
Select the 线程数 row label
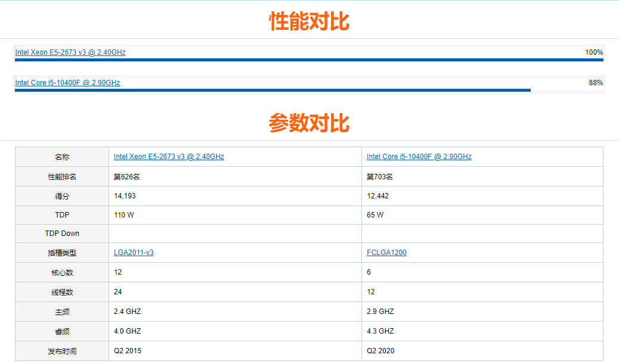(x=62, y=293)
